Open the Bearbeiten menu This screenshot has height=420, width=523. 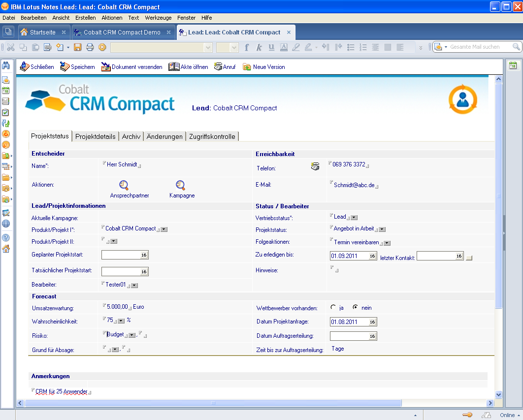click(x=33, y=18)
